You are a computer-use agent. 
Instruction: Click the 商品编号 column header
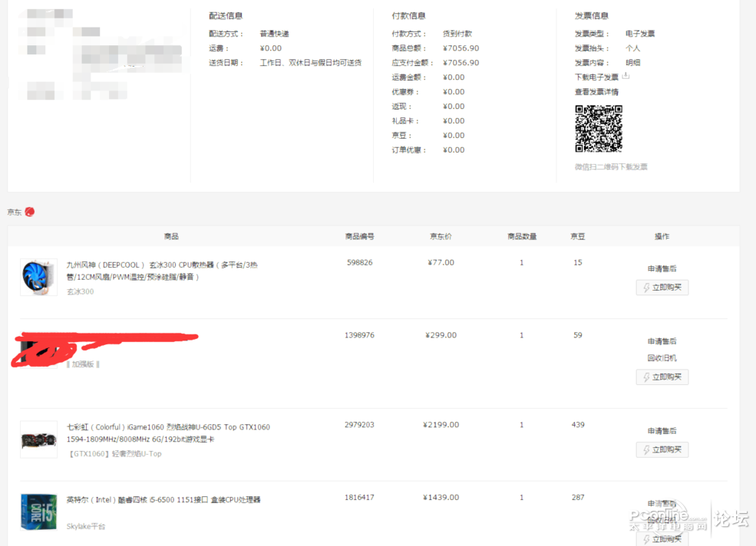[x=360, y=236]
